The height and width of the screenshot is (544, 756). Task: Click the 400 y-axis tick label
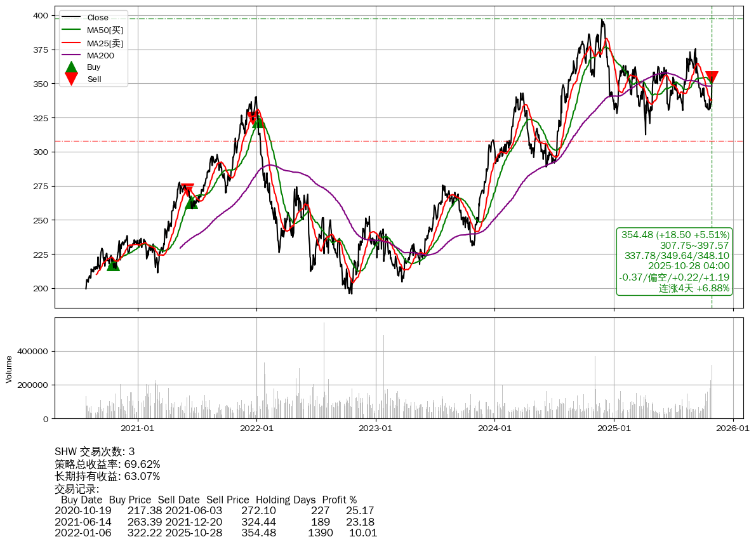coord(41,15)
